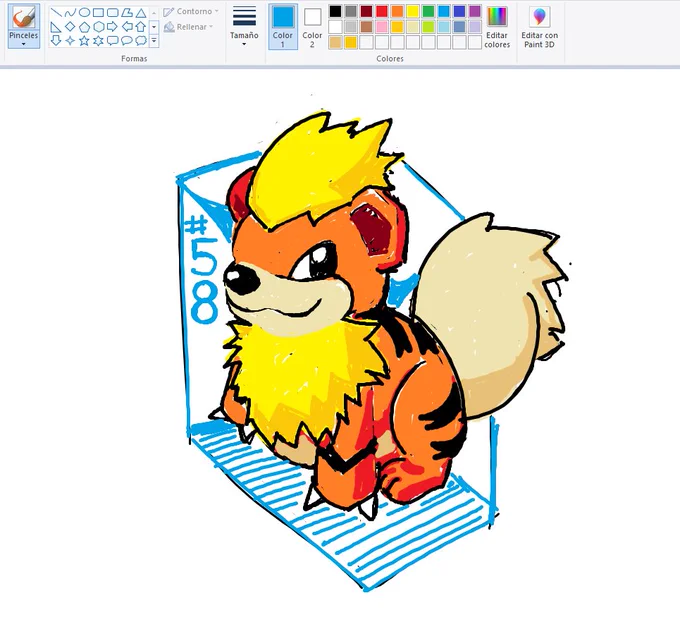Activate Color 2 background selector
The image size is (680, 622).
point(312,26)
